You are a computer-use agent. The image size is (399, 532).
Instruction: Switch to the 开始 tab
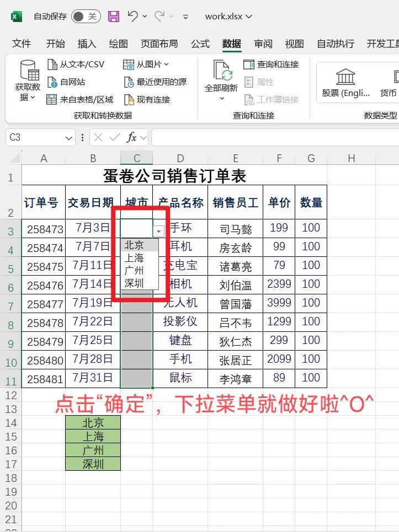[55, 44]
